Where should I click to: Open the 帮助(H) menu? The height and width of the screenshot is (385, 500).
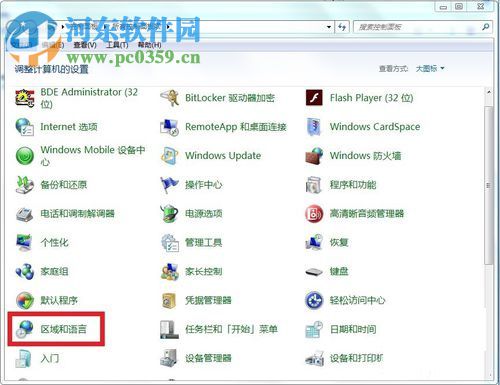coord(149,45)
